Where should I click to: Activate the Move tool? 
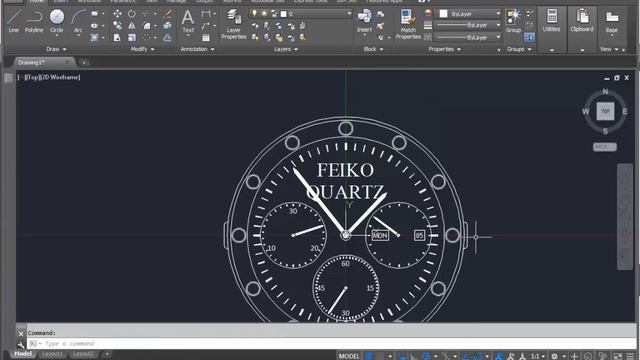[x=117, y=13]
